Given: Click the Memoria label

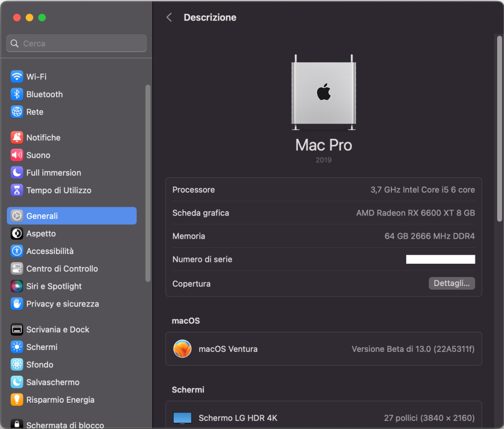Looking at the screenshot, I should click(x=189, y=236).
